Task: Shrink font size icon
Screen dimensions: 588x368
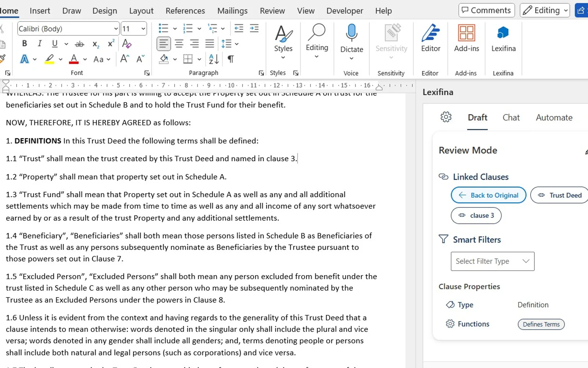Action: [140, 59]
